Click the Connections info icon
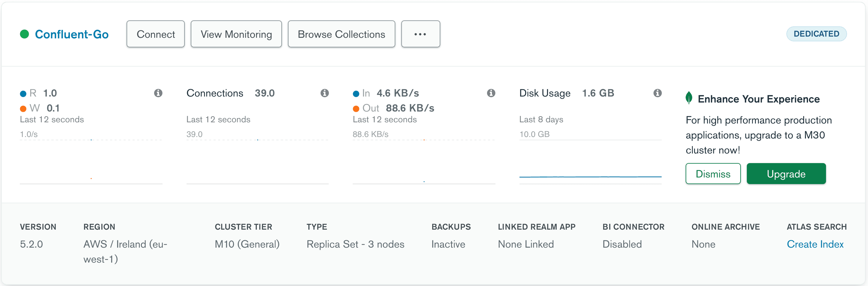 coord(325,93)
